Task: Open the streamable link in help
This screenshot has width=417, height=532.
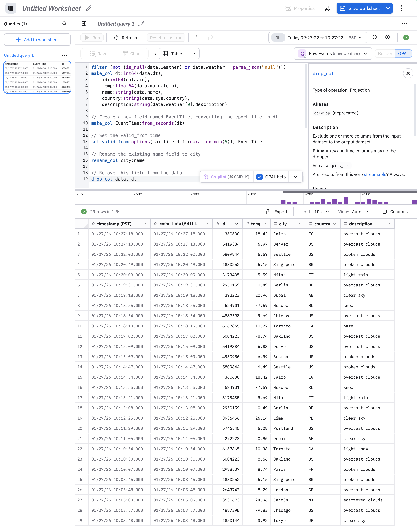Action: (x=375, y=175)
